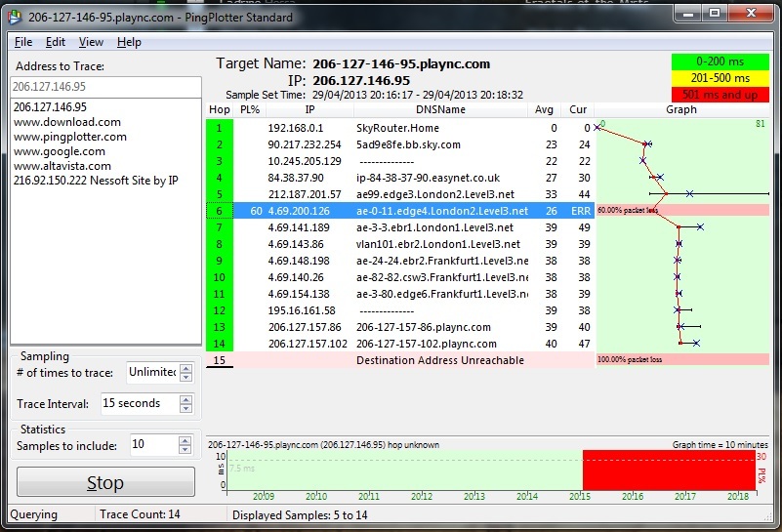Minimize the PingPlotter window

[688, 14]
